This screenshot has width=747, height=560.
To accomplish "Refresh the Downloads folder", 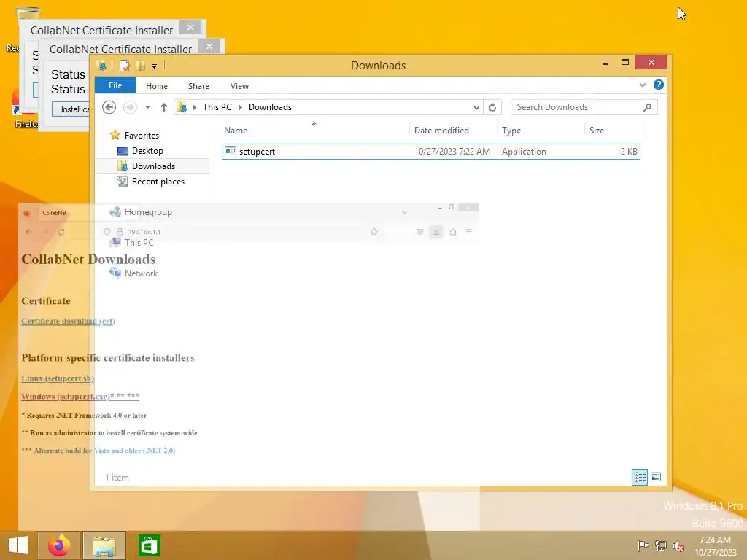I will coord(492,108).
